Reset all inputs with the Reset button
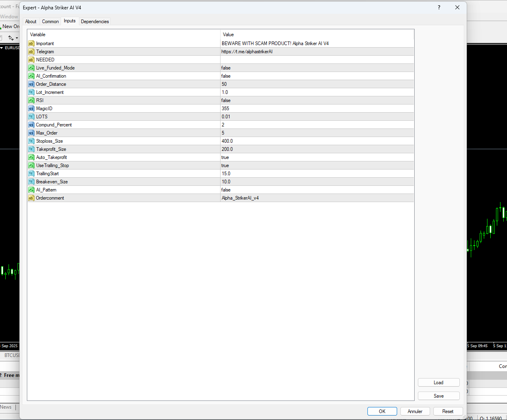The height and width of the screenshot is (420, 507). tap(448, 411)
